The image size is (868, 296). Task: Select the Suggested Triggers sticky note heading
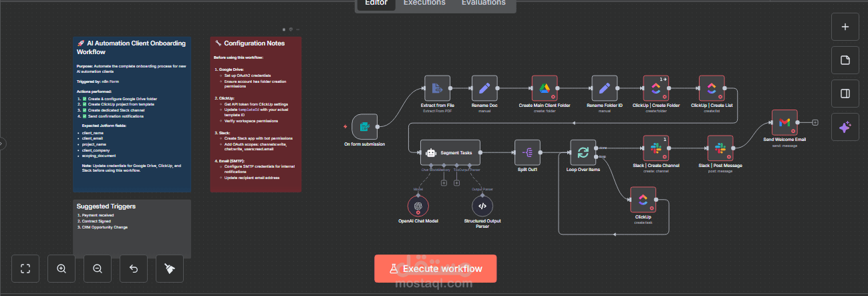coord(106,206)
